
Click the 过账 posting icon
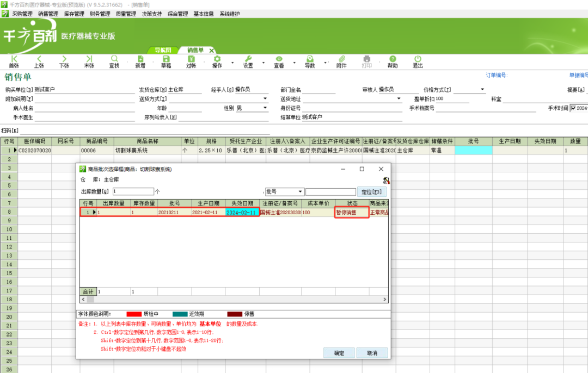(x=191, y=61)
